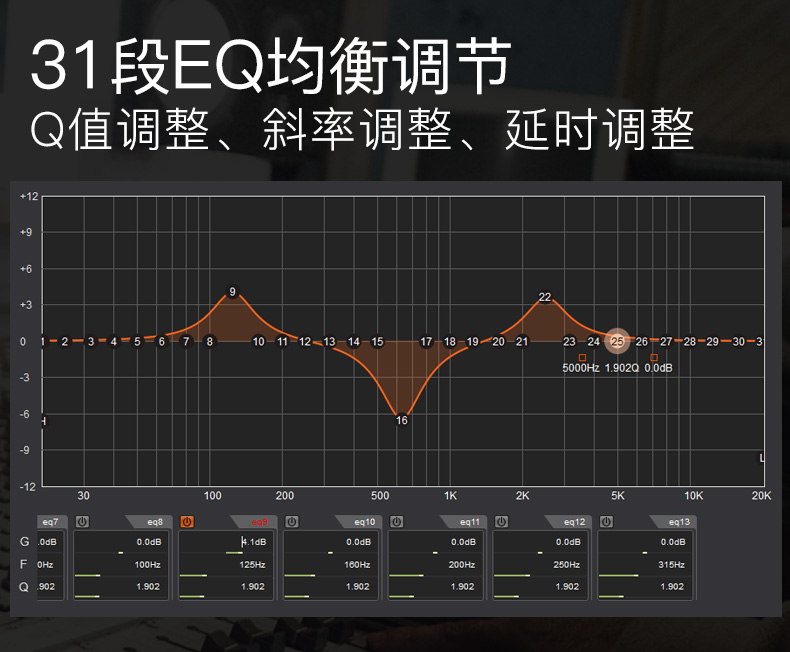Toggle the eq8 band power button

[83, 521]
